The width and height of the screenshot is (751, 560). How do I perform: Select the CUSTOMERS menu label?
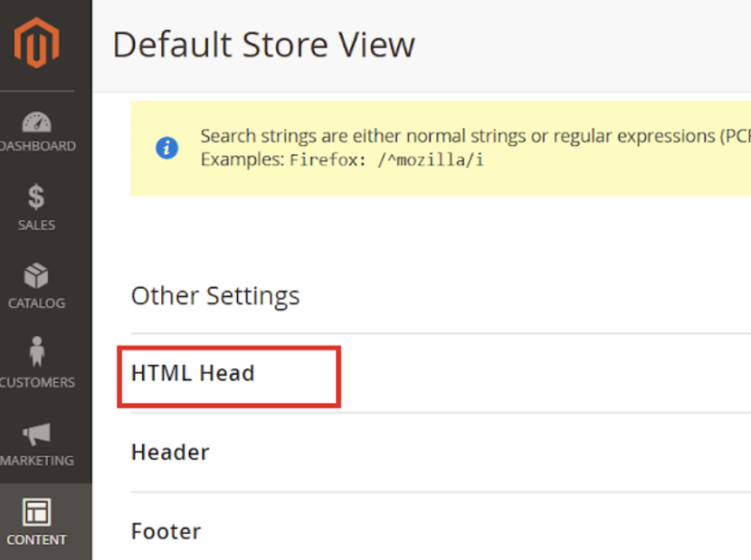click(x=37, y=382)
